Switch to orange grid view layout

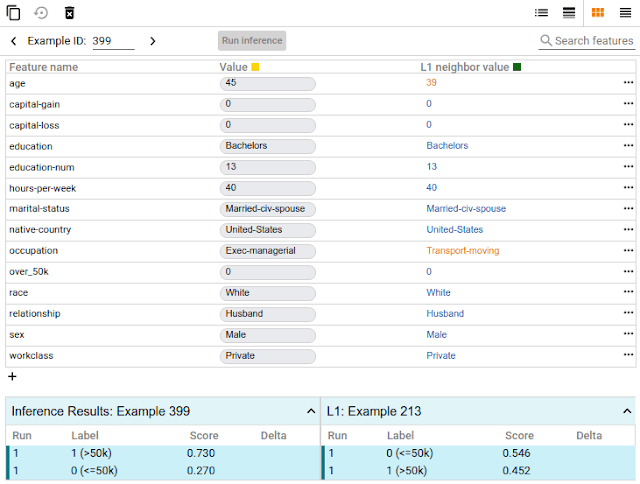point(598,13)
